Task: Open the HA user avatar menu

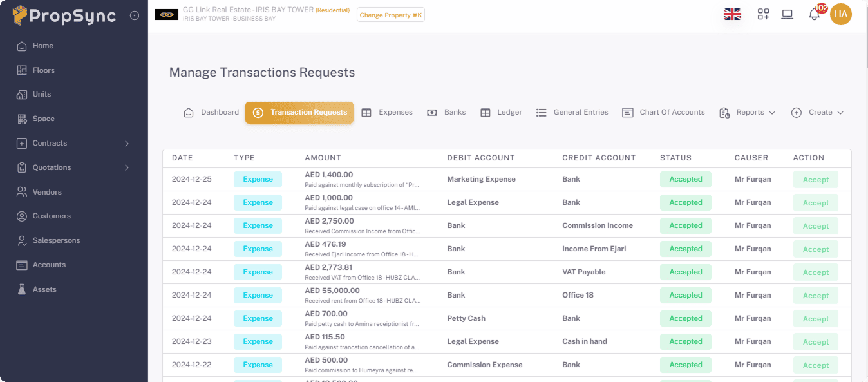Action: pyautogui.click(x=841, y=14)
